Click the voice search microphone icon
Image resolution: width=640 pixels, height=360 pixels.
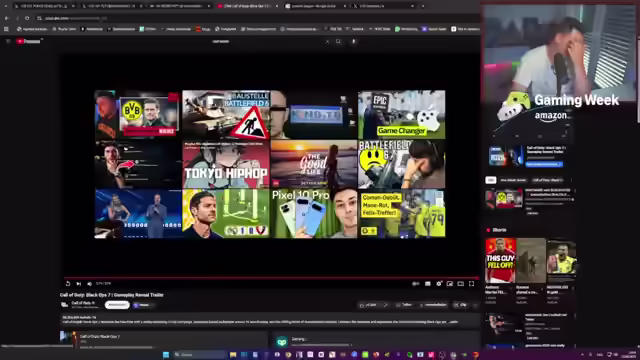(x=353, y=41)
